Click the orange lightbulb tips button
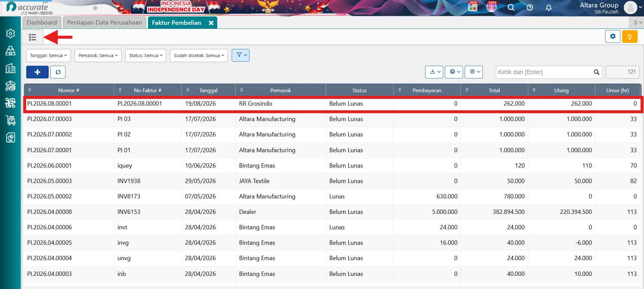The width and height of the screenshot is (644, 289). (630, 37)
